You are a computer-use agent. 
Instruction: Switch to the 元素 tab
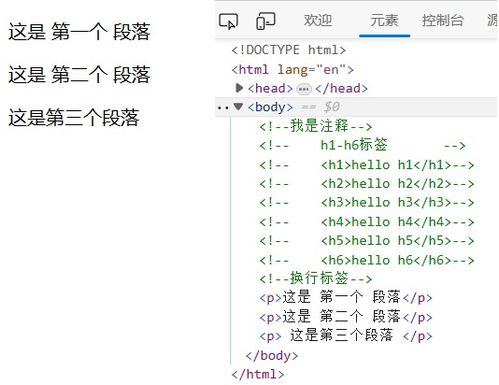pyautogui.click(x=384, y=20)
